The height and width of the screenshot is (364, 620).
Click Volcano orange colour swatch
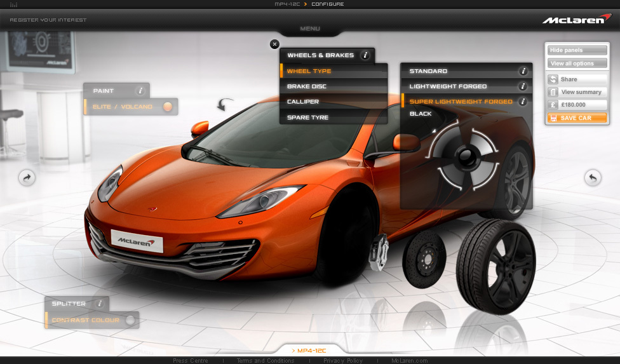pos(168,107)
